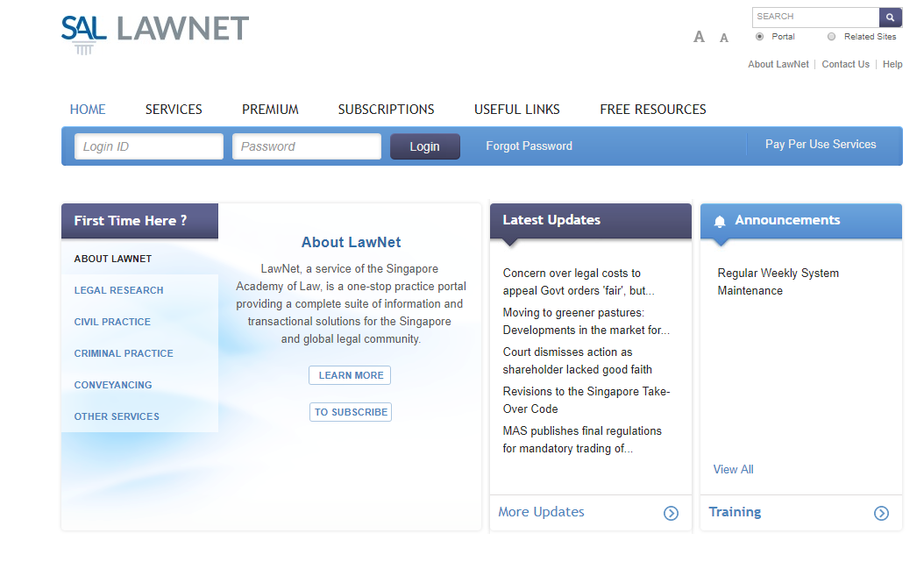Click the LEARN MORE button
Screen dimensions: 924x583
350,375
